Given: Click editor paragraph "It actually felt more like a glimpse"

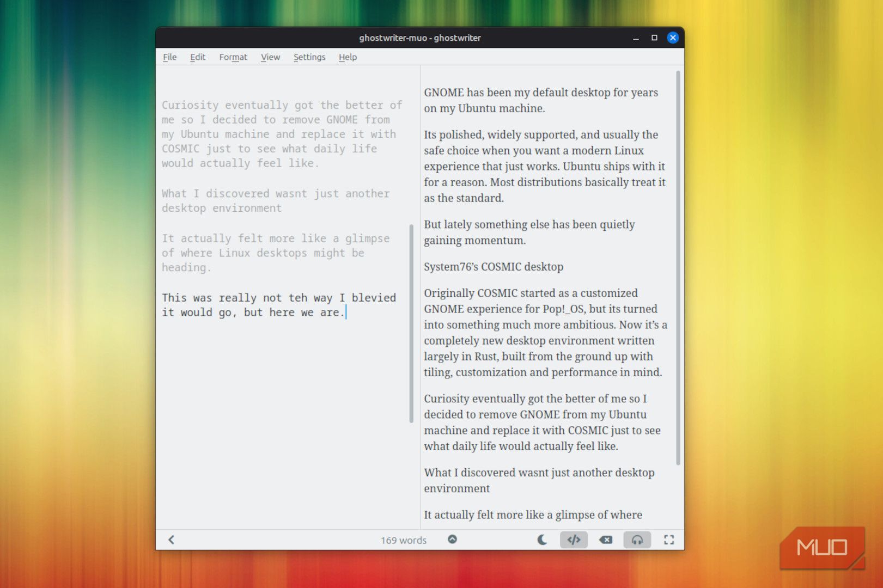Looking at the screenshot, I should [x=276, y=253].
